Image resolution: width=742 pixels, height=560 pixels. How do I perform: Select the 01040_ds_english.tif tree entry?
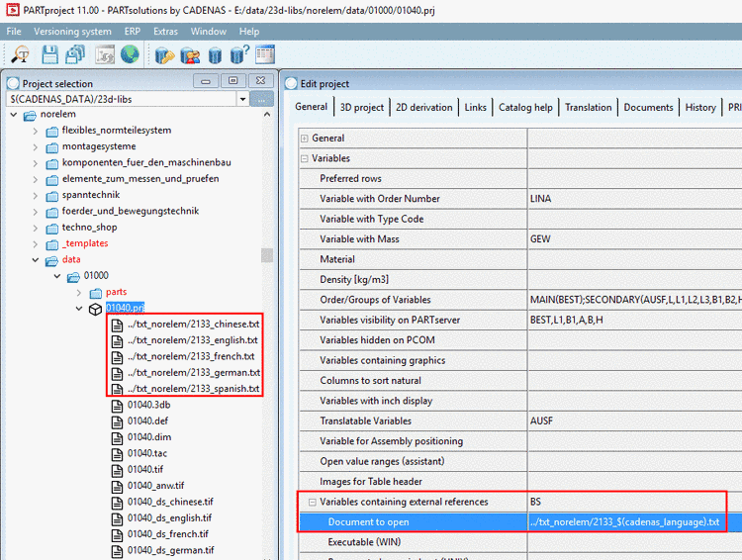pos(169,517)
